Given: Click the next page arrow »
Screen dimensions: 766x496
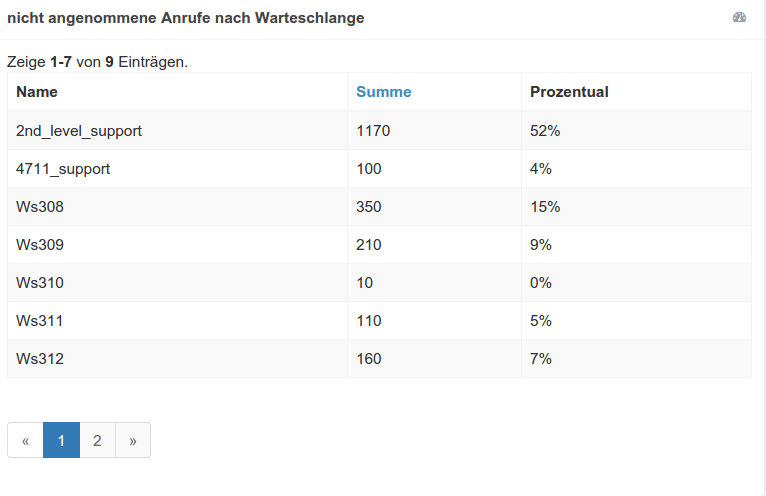Looking at the screenshot, I should coord(133,440).
